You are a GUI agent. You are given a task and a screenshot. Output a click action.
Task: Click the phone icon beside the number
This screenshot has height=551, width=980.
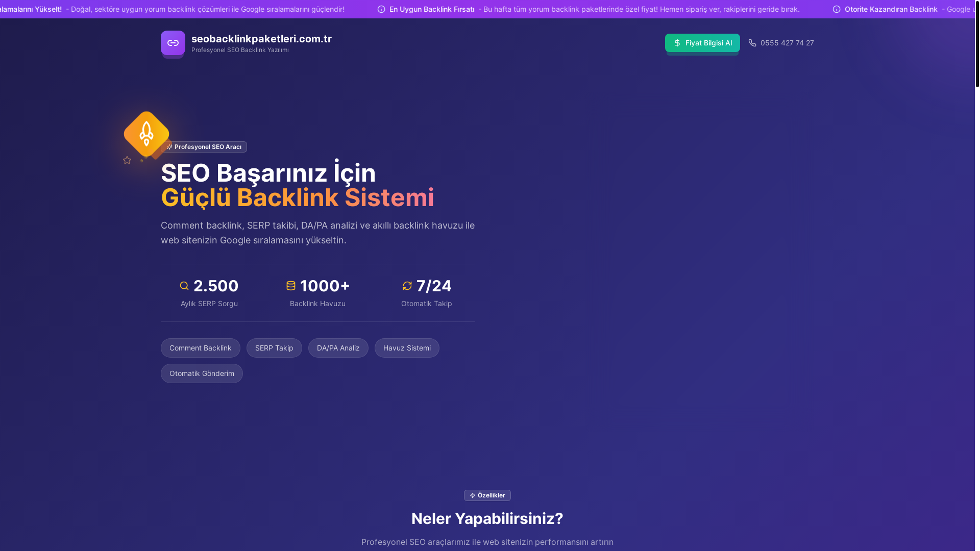click(752, 43)
